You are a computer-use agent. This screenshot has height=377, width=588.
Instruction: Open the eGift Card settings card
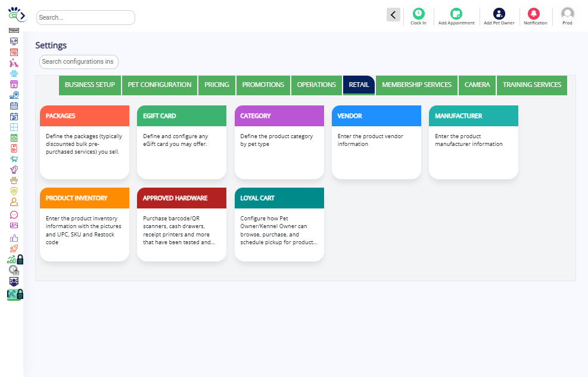[182, 142]
